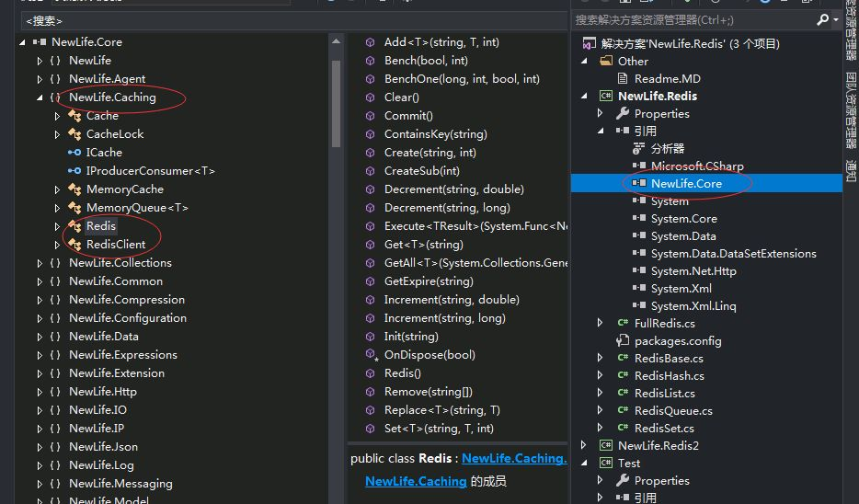Viewport: 859px width, 504px height.
Task: Click the RedisClient class icon
Action: (x=74, y=245)
